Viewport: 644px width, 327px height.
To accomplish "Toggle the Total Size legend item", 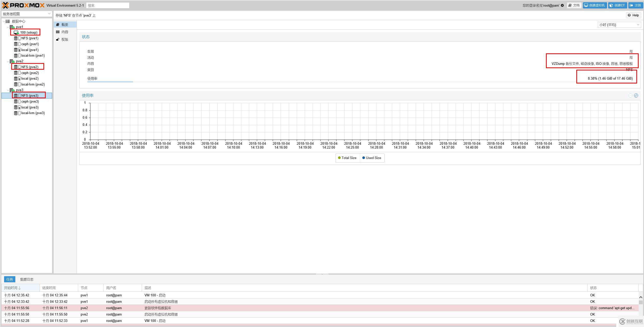I will (x=347, y=158).
